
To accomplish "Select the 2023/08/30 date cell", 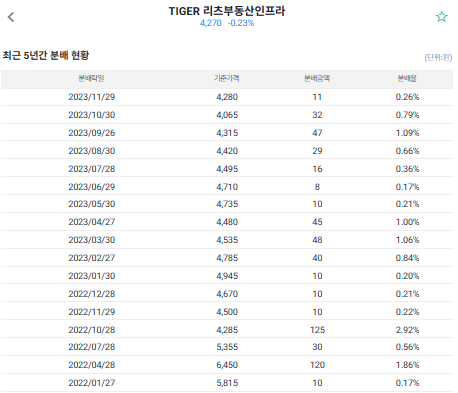I will pos(92,151).
